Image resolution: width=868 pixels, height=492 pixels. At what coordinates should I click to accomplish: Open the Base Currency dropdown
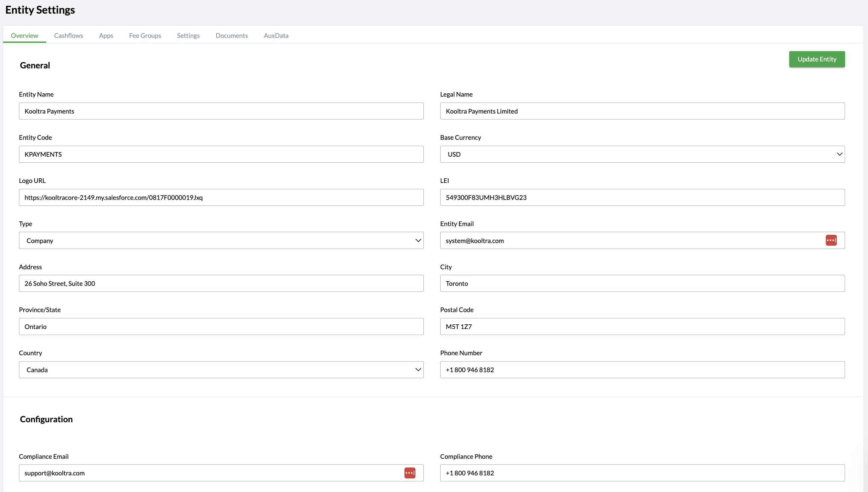pos(642,154)
